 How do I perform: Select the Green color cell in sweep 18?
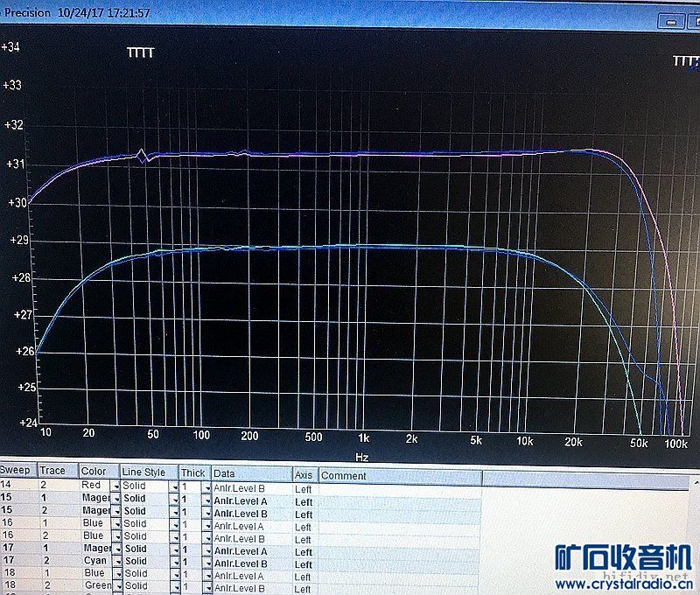pyautogui.click(x=97, y=585)
